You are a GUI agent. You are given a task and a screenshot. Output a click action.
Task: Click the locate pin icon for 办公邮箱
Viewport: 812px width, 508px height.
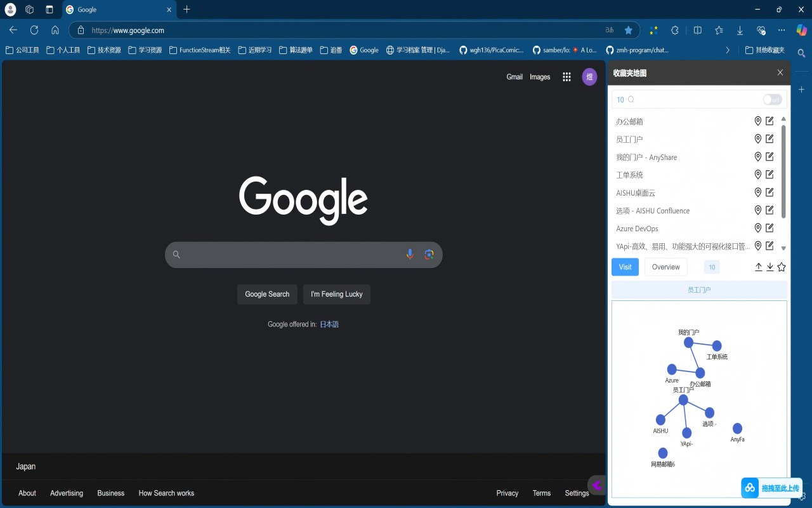coord(757,121)
